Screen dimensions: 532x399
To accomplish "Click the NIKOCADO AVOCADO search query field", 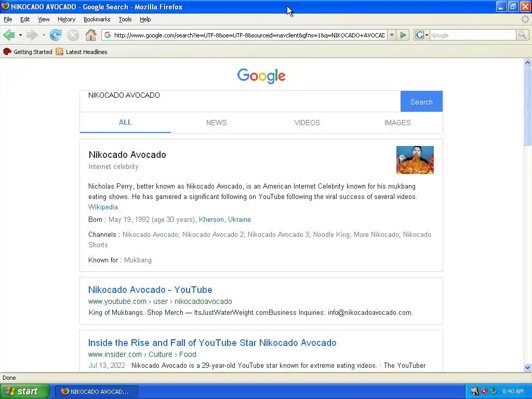I will click(240, 101).
